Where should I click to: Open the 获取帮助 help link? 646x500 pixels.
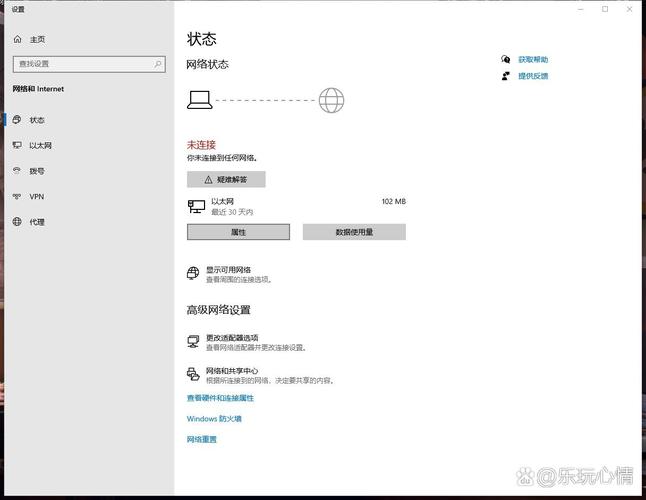click(533, 60)
